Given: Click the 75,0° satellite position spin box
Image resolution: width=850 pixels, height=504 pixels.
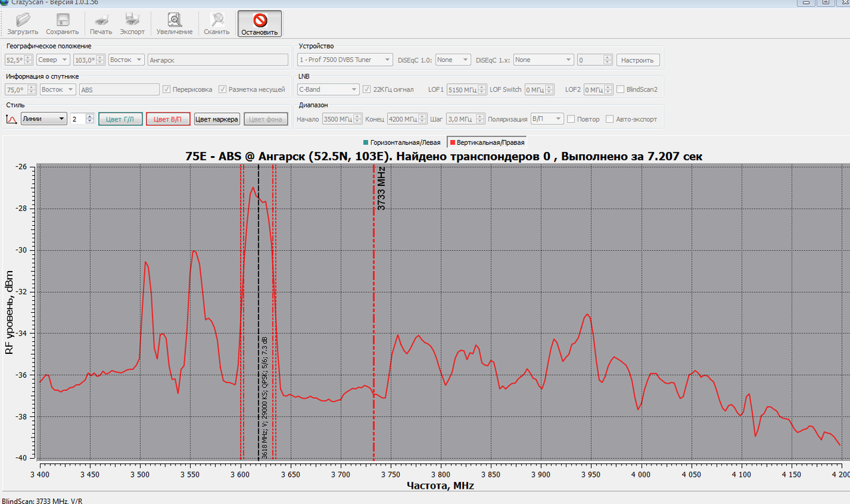Looking at the screenshot, I should tap(21, 89).
